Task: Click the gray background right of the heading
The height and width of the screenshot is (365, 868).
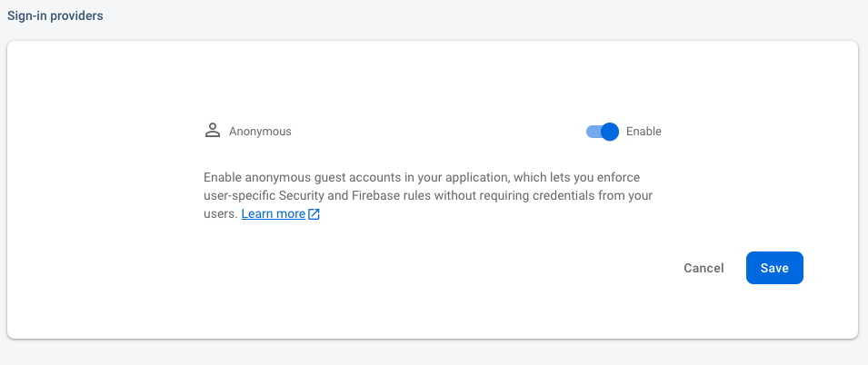Action: tap(454, 16)
